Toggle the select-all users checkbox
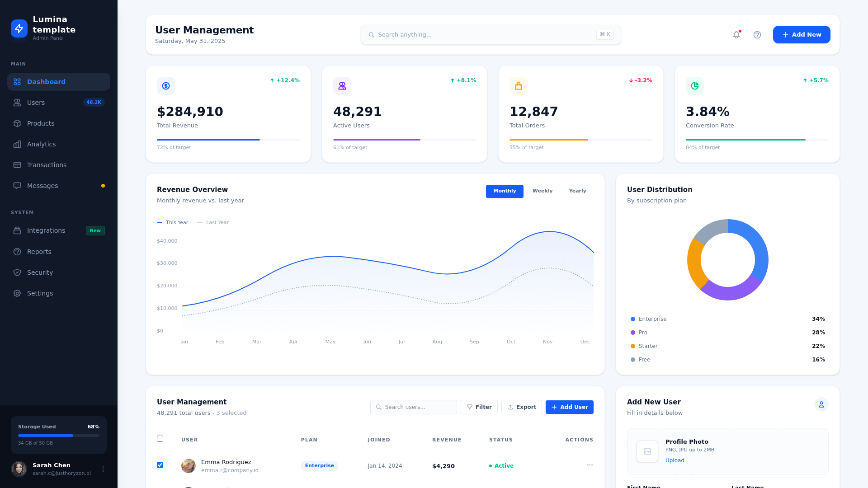Viewport: 868px width, 488px height. (160, 439)
